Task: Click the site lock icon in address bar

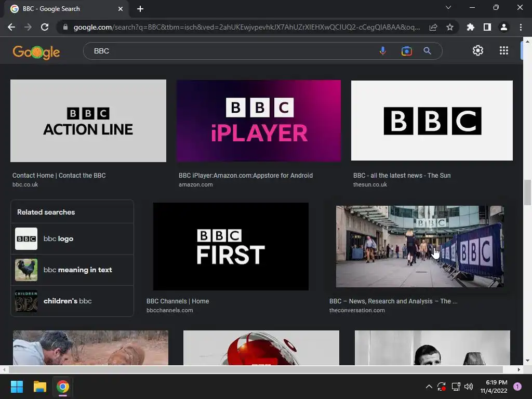Action: [x=65, y=27]
